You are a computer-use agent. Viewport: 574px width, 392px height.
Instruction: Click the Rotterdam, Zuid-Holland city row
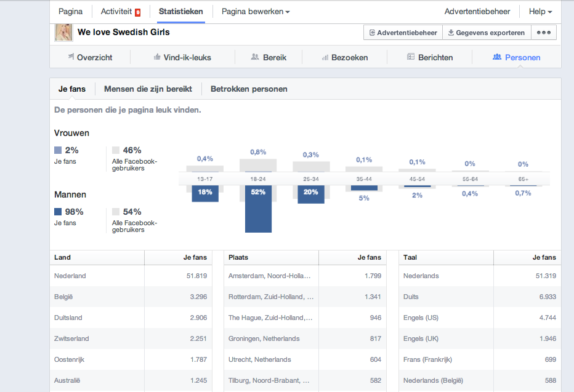click(305, 297)
